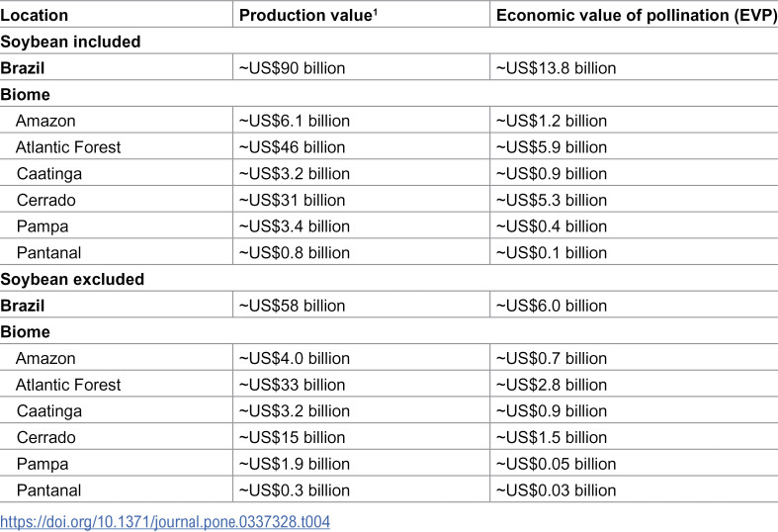Click the ~US$5.3 billion Cerrado EVP cell
778x532 pixels.
[552, 200]
